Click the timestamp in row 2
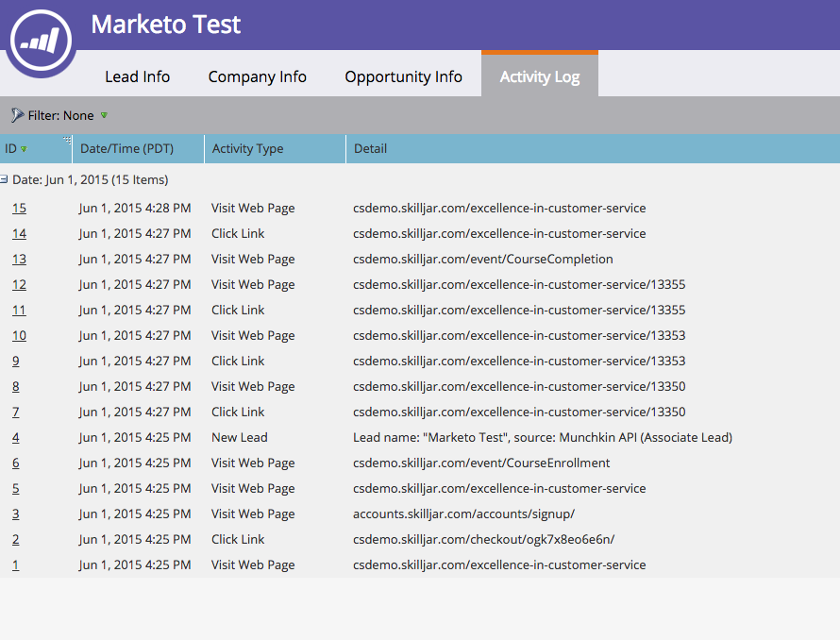This screenshot has height=640, width=840. (134, 539)
